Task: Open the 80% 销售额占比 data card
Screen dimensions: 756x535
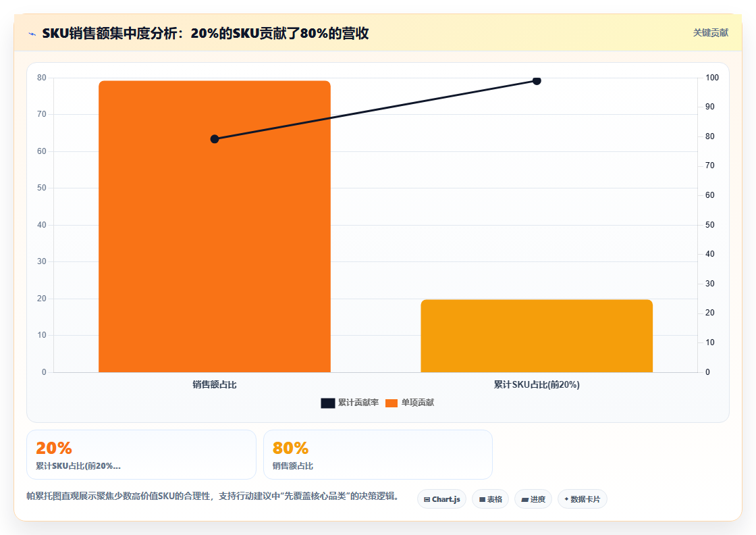Action: click(x=377, y=455)
